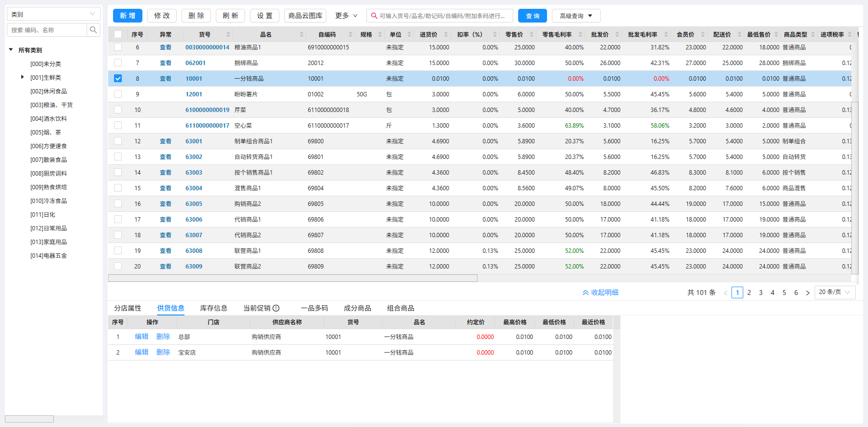Click the help icon next to 当前促销
Screen dimensions: 868x427
coord(276,308)
